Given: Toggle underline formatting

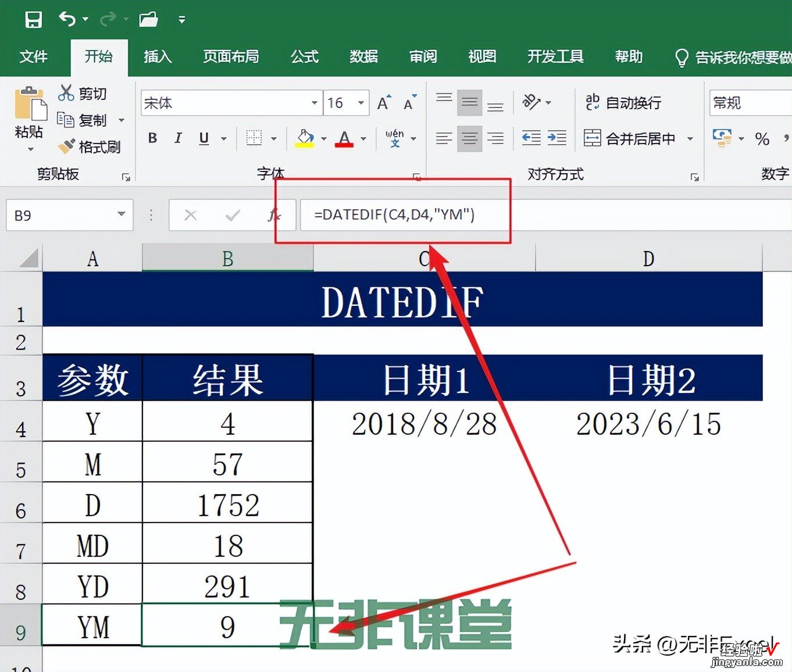Looking at the screenshot, I should tap(204, 138).
